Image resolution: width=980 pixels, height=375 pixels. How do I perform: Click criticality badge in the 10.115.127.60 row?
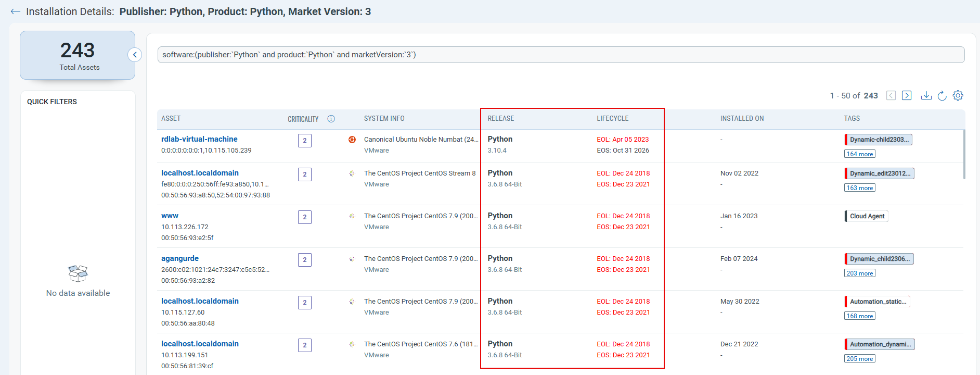pyautogui.click(x=305, y=303)
